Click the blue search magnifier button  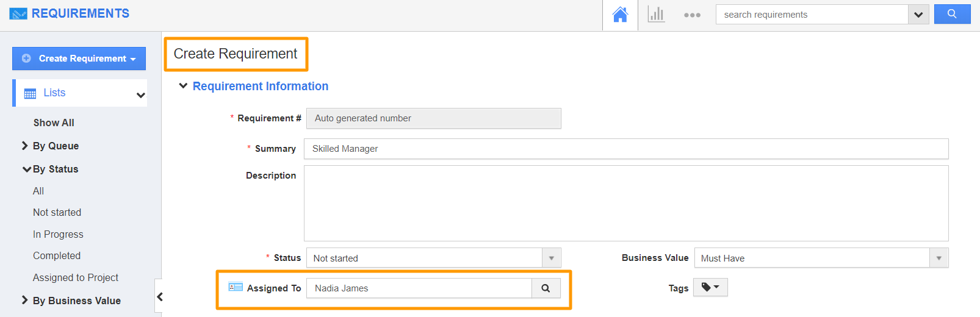tap(952, 14)
